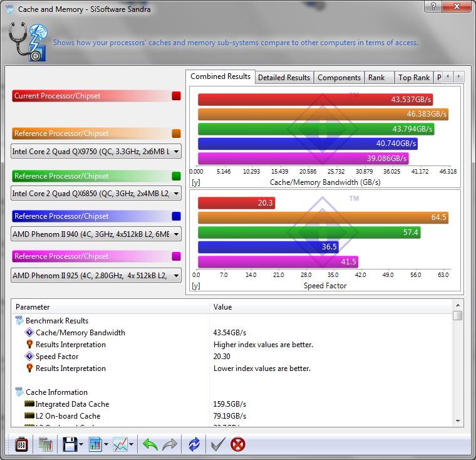Click the green Back arrow icon
Viewport: 476px width, 460px height.
[150, 445]
